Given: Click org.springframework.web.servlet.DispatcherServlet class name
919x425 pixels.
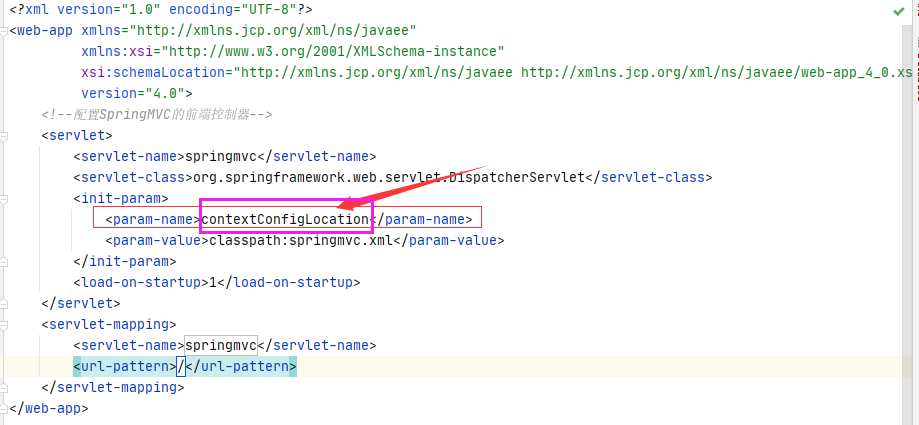Looking at the screenshot, I should pos(389,177).
